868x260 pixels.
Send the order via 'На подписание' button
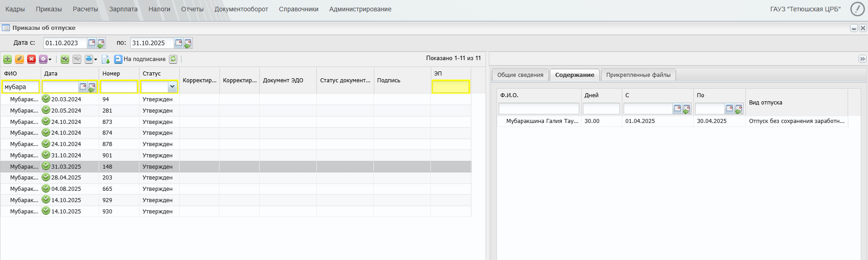pos(140,59)
